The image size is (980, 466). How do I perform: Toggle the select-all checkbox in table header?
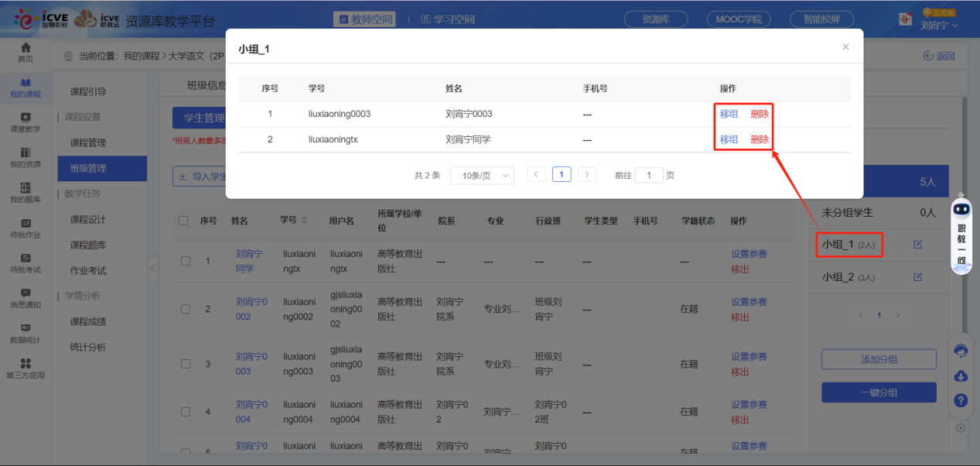[183, 221]
